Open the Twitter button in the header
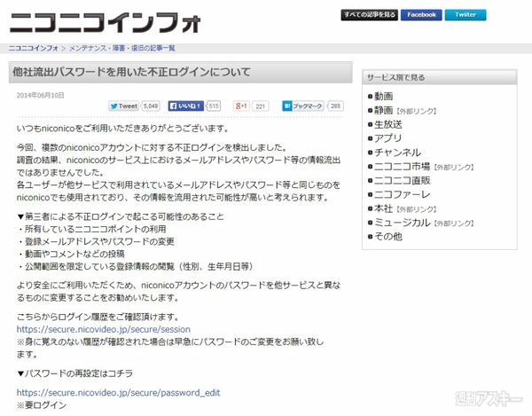The image size is (532, 416). 465,15
